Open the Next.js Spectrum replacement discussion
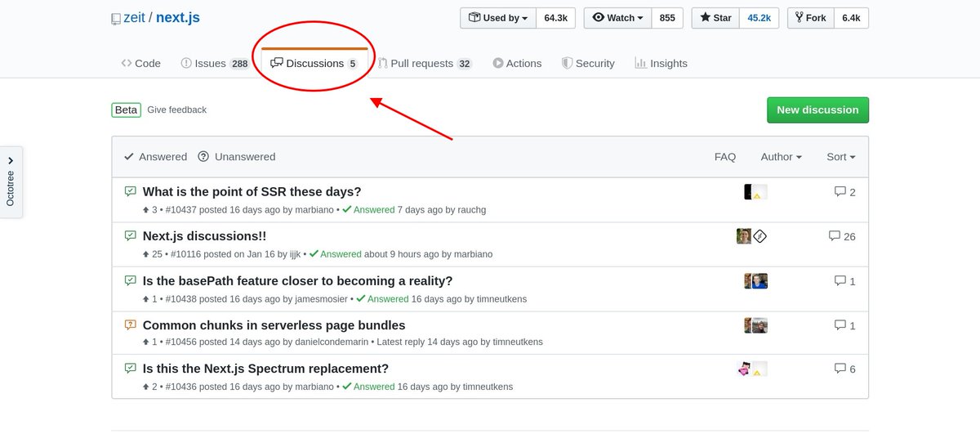This screenshot has height=443, width=980. click(x=265, y=369)
